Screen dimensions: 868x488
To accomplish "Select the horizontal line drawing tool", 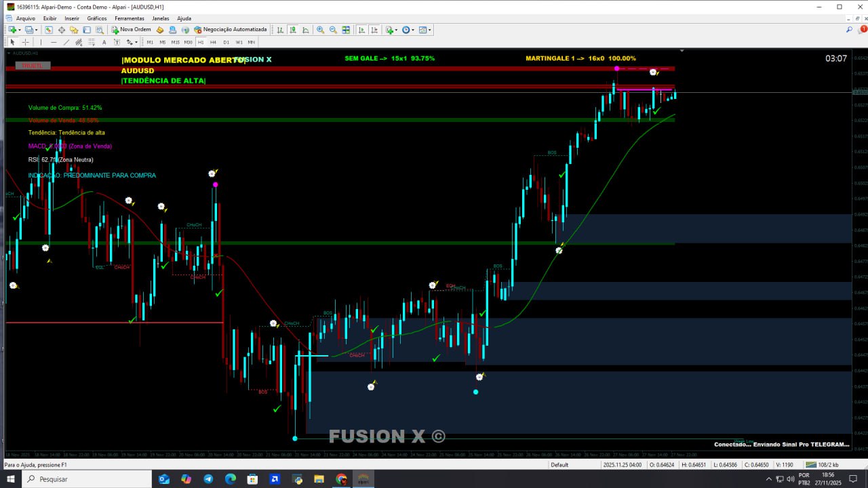I will point(53,42).
